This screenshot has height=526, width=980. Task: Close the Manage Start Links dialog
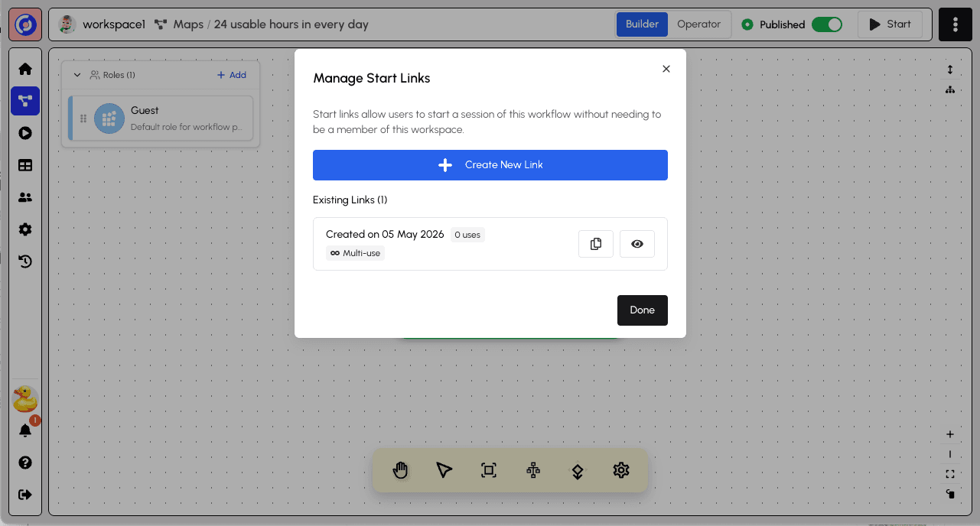(666, 69)
